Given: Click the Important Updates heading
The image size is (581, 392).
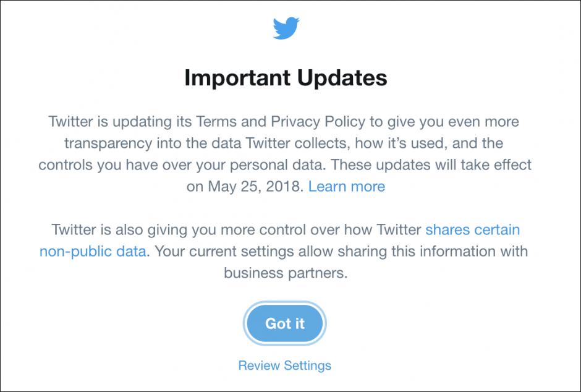Looking at the screenshot, I should coord(285,77).
